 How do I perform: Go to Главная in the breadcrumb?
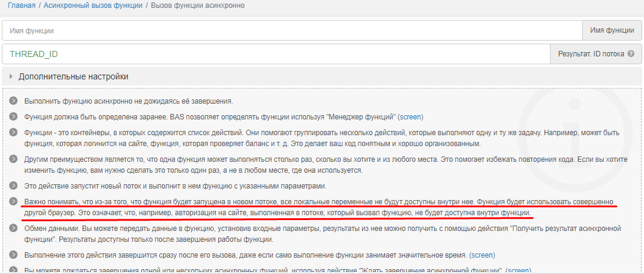21,5
